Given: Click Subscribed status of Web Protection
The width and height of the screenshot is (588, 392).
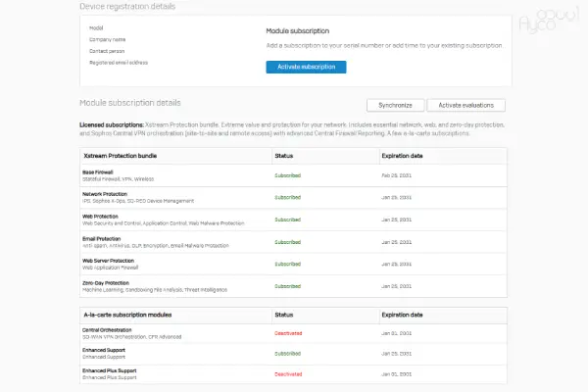Looking at the screenshot, I should pos(287,220).
